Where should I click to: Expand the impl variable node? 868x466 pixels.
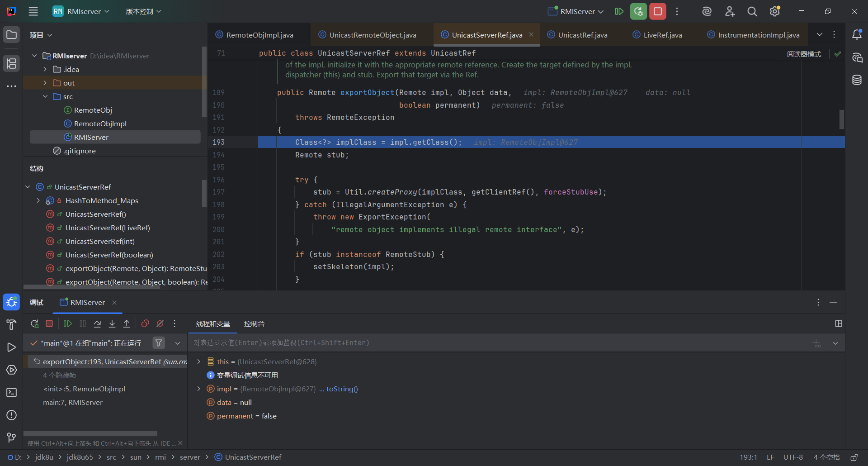click(198, 389)
